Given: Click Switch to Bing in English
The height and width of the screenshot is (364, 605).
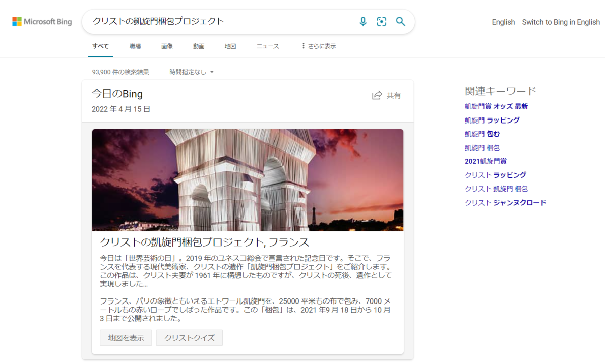Looking at the screenshot, I should (561, 22).
